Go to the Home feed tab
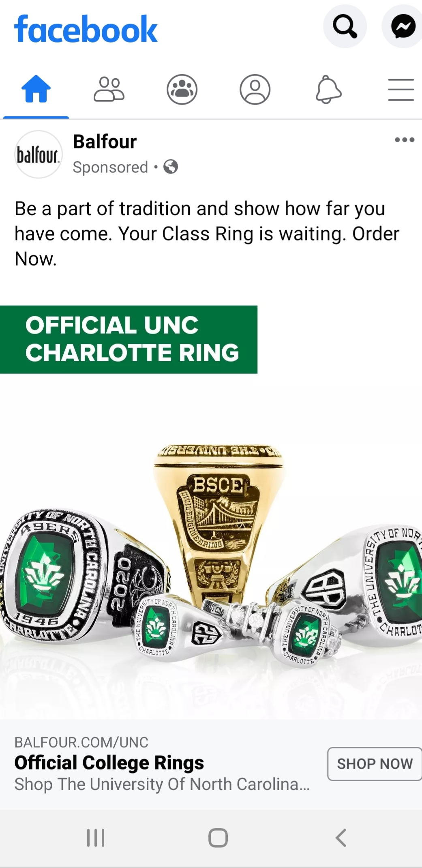Screen dimensions: 422x868 coord(36,89)
